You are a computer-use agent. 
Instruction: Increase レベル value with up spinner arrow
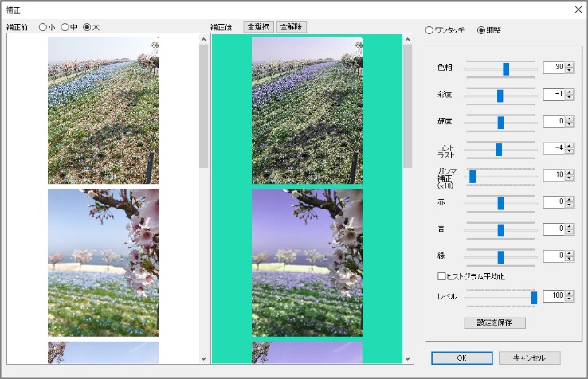(570, 294)
